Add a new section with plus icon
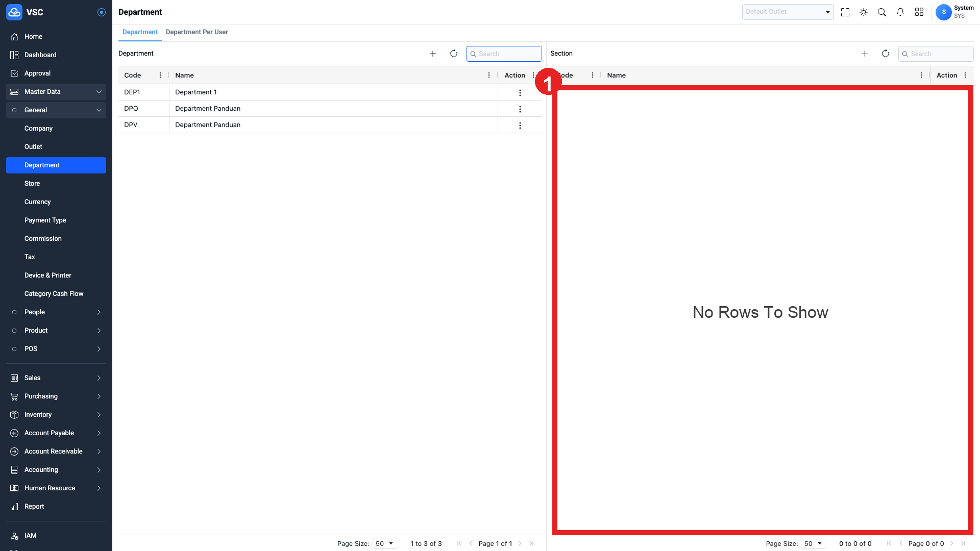 pyautogui.click(x=865, y=54)
